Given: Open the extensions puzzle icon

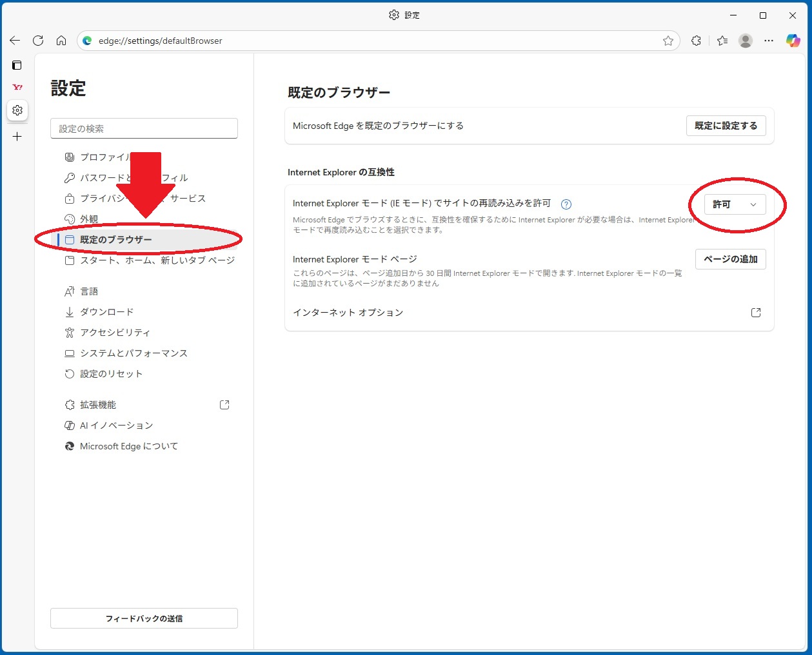Looking at the screenshot, I should [696, 41].
